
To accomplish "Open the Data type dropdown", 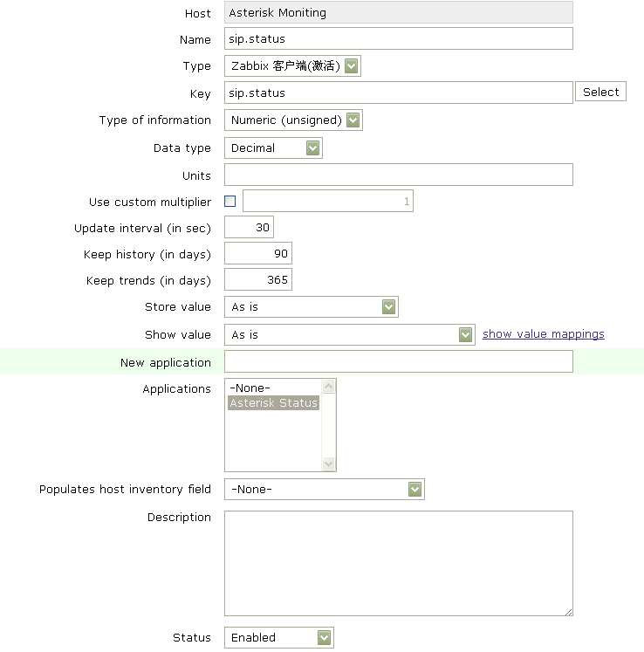I will click(273, 148).
